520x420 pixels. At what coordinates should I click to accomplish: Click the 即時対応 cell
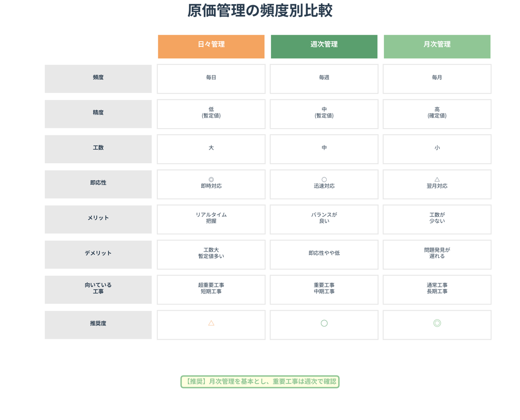(x=211, y=184)
